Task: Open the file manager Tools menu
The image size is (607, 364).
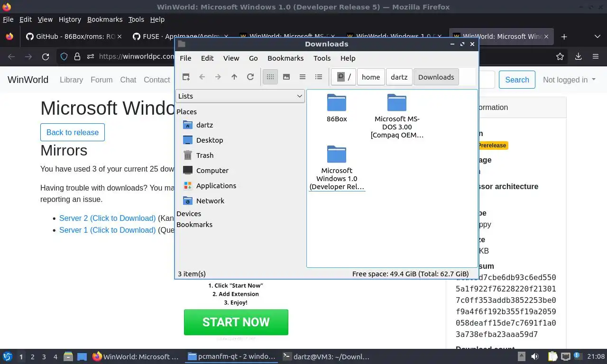Action: pyautogui.click(x=322, y=58)
